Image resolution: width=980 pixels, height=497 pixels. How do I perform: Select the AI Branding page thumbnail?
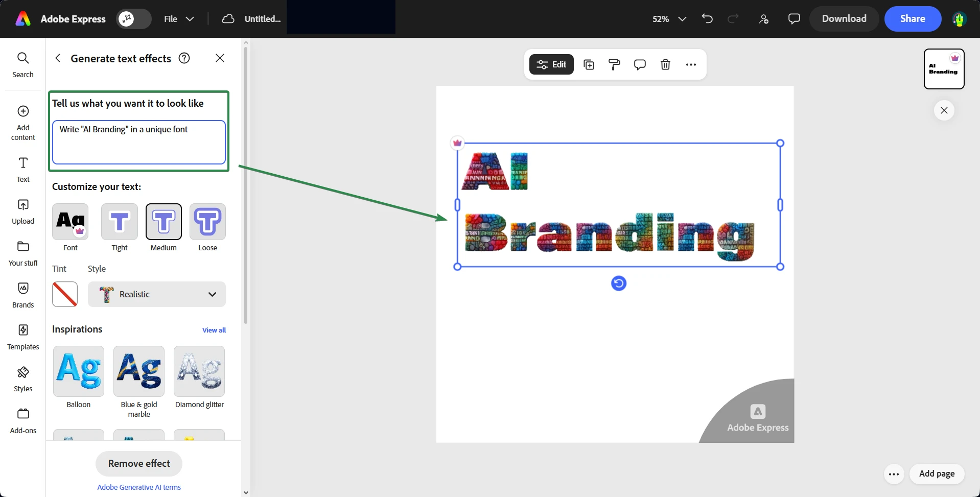point(944,69)
